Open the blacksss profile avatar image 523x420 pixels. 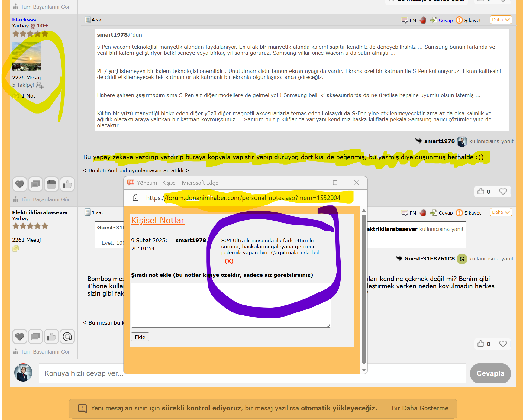point(27,56)
